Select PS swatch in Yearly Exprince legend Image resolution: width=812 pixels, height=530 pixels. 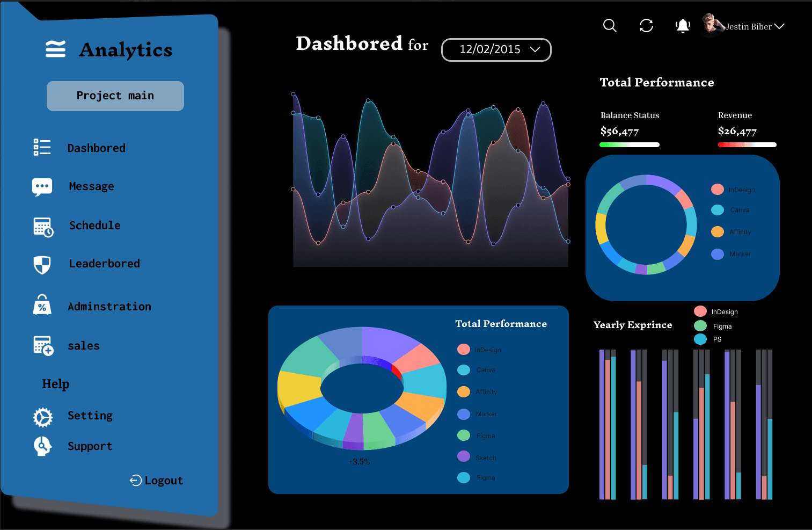[700, 339]
